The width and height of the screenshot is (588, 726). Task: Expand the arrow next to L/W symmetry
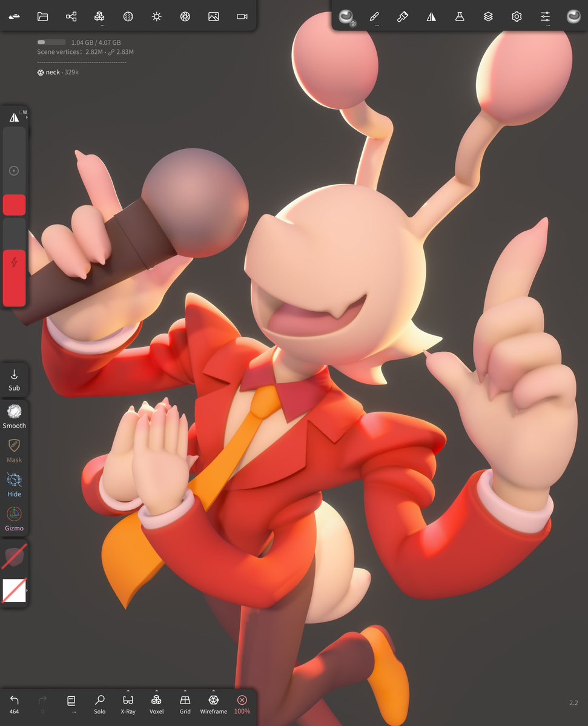pos(27,117)
